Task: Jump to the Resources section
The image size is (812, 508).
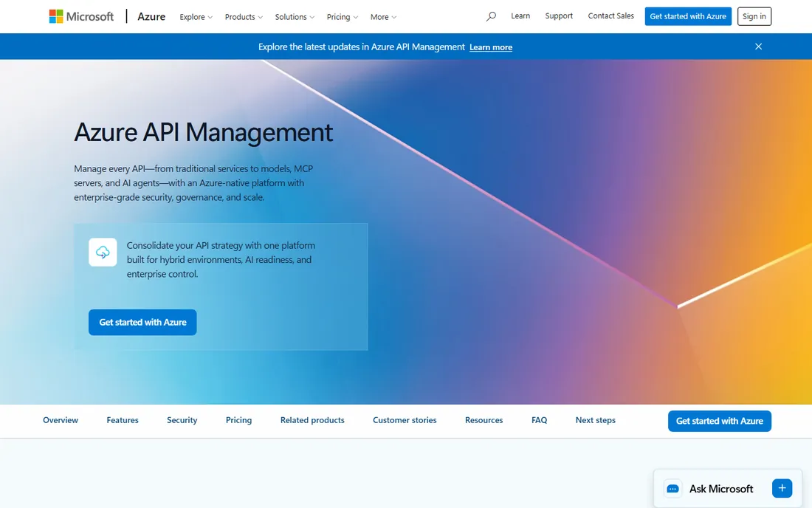Action: tap(484, 420)
